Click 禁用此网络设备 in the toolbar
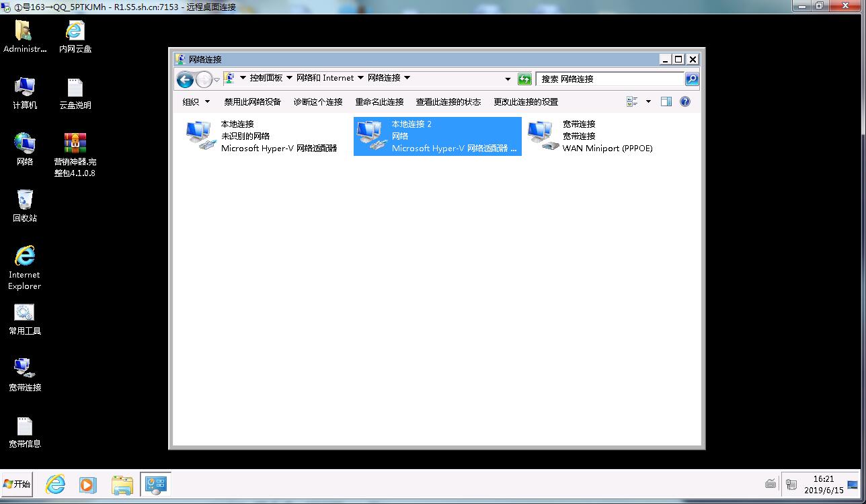This screenshot has width=866, height=504. [252, 102]
